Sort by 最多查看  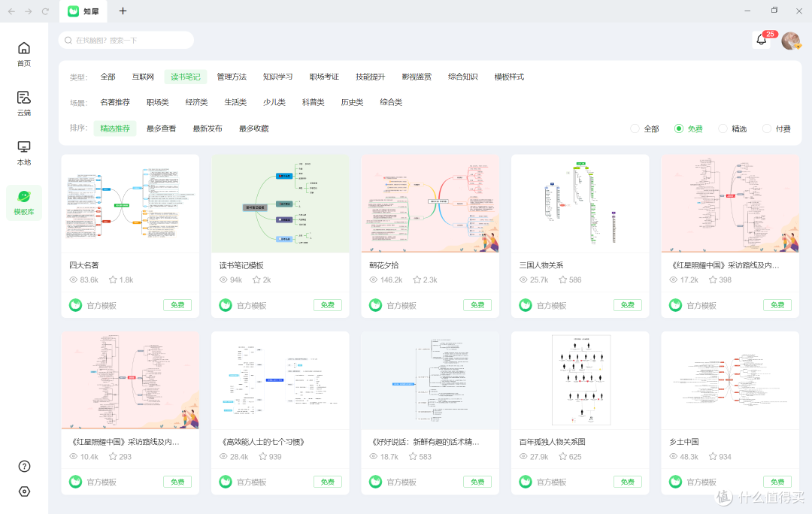point(161,128)
